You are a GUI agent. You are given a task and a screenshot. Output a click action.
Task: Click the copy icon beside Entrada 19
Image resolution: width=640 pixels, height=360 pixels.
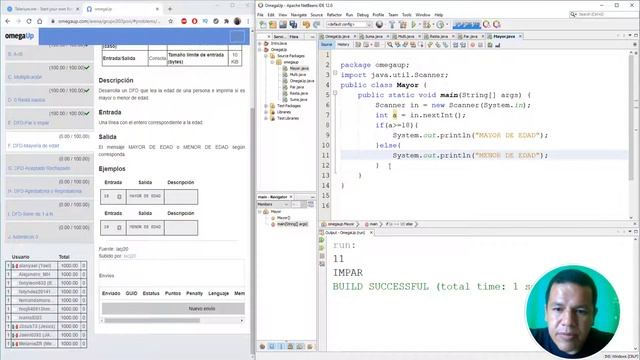119,197
